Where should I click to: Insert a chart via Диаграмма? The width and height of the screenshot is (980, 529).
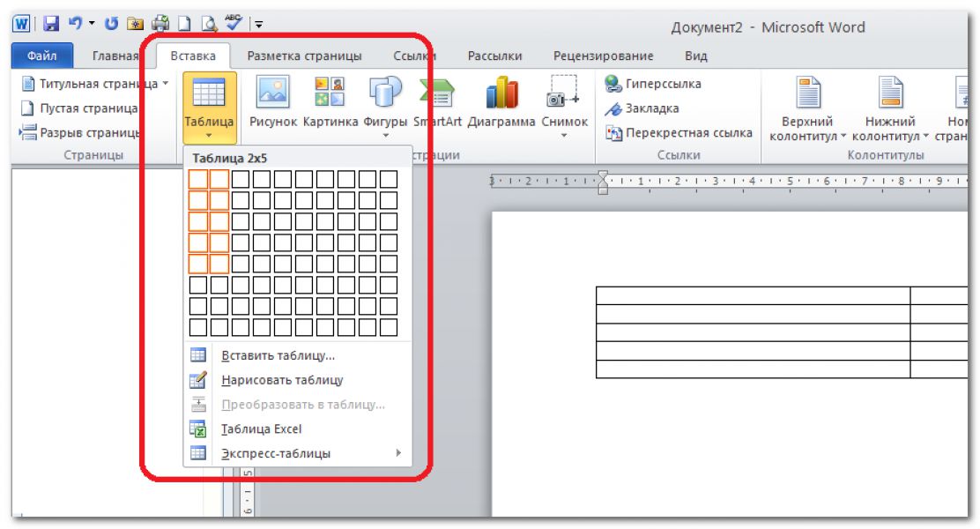pyautogui.click(x=501, y=103)
